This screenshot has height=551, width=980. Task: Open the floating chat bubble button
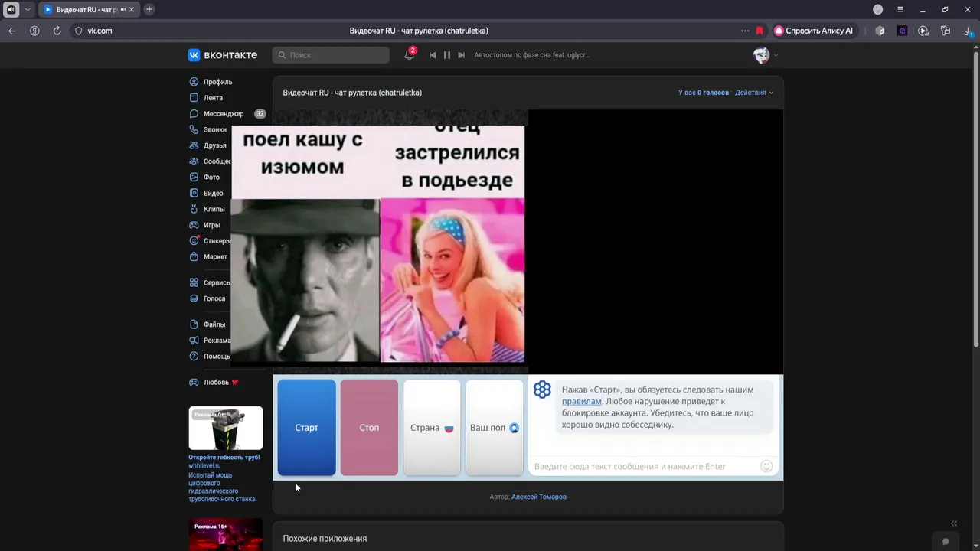click(946, 542)
